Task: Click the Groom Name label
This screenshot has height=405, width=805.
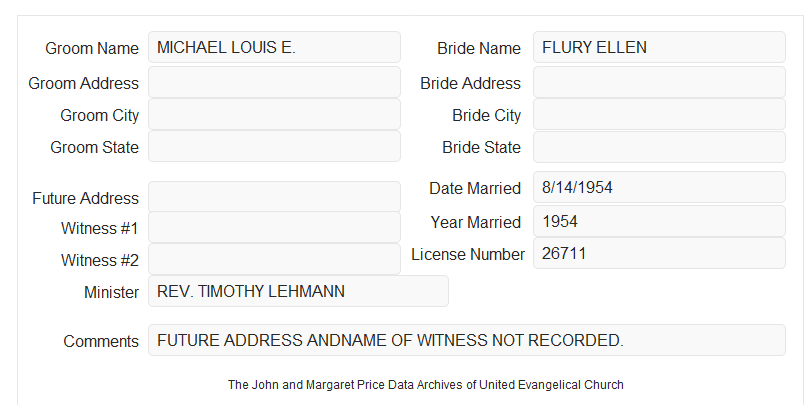Action: click(92, 48)
